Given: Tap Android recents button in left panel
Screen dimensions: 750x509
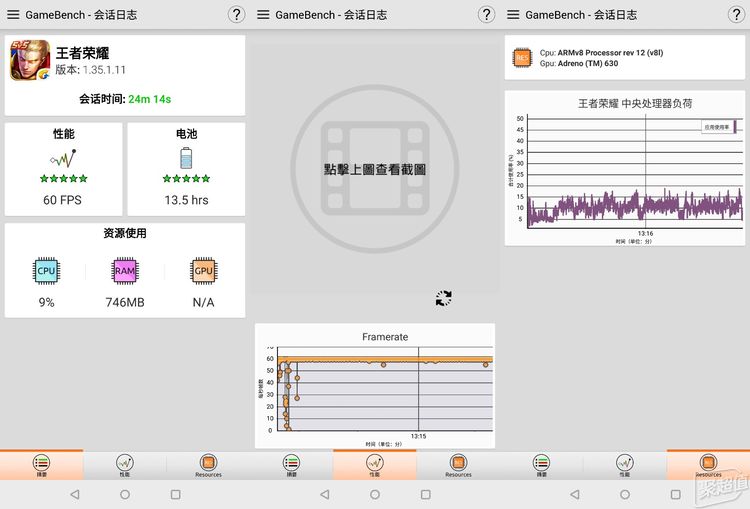Looking at the screenshot, I should [x=176, y=494].
